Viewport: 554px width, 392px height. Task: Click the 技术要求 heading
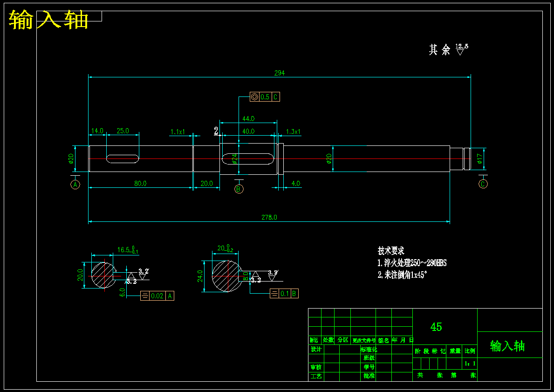click(x=391, y=251)
